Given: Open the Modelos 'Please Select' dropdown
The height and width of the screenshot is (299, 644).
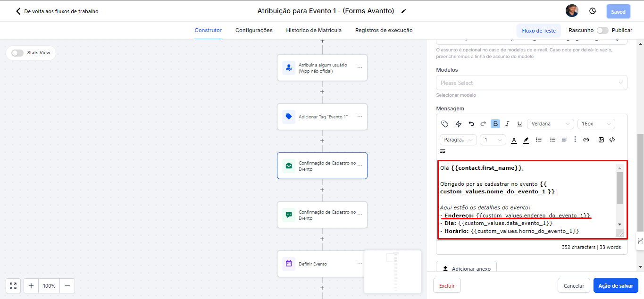Looking at the screenshot, I should 531,83.
